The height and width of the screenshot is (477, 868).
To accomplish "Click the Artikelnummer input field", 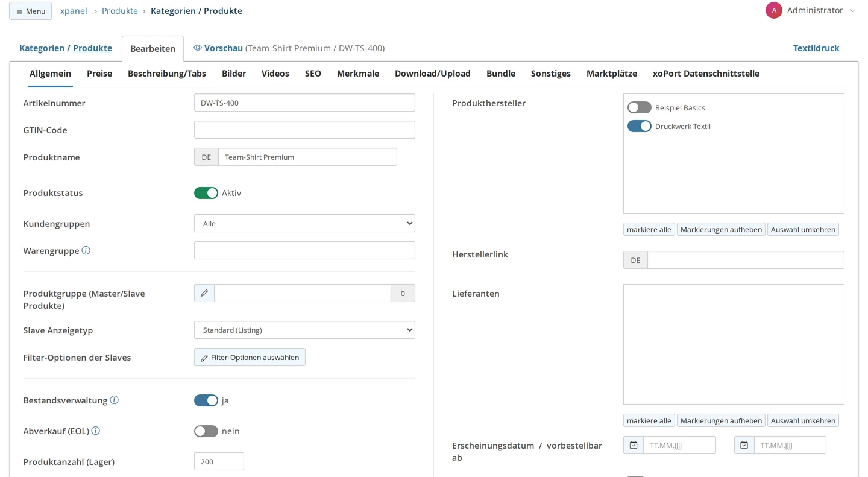I will tap(304, 103).
